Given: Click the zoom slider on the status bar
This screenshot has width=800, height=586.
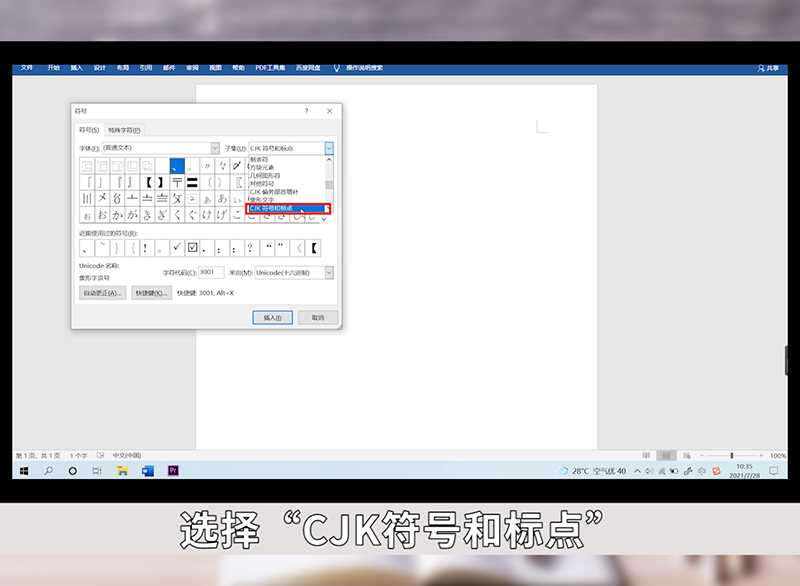Looking at the screenshot, I should click(732, 453).
